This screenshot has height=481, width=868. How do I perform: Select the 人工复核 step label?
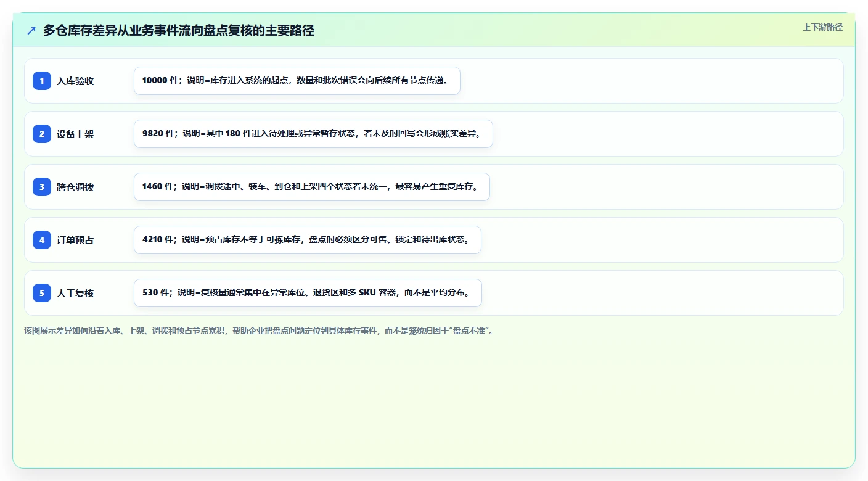[75, 293]
